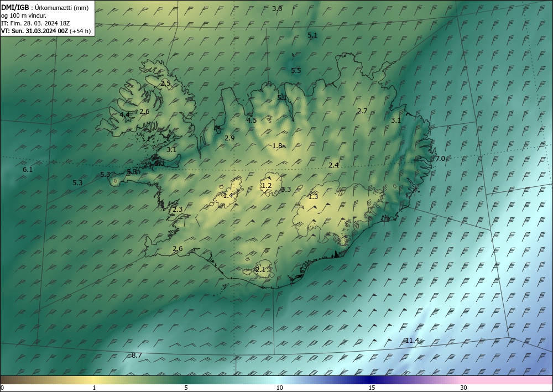Select the 8.7 value southwest of Iceland

[137, 355]
